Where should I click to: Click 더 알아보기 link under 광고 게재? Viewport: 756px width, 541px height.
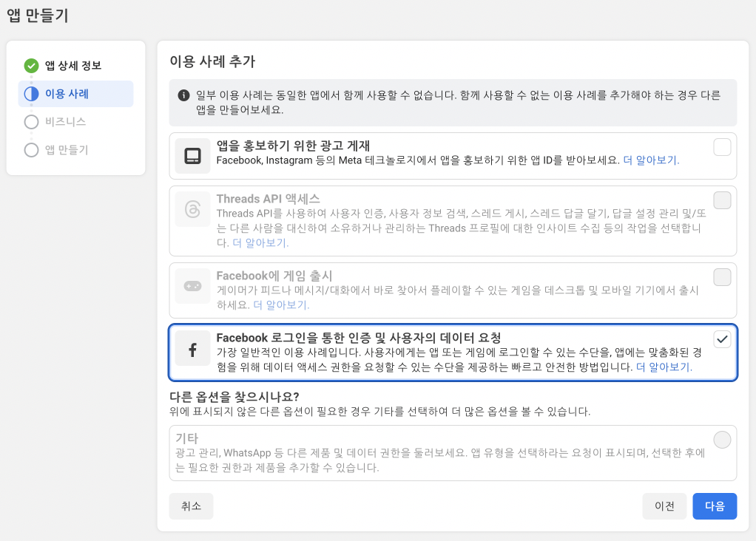point(651,160)
